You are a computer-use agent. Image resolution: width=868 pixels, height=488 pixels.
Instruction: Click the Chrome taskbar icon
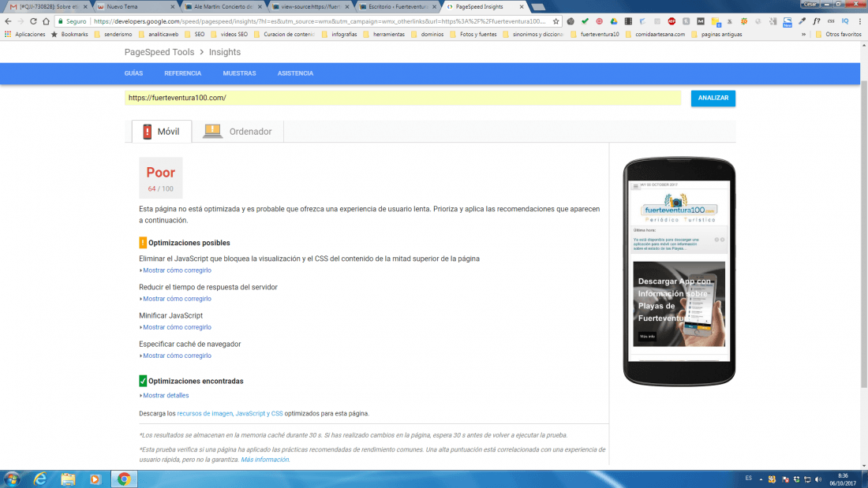(x=124, y=479)
